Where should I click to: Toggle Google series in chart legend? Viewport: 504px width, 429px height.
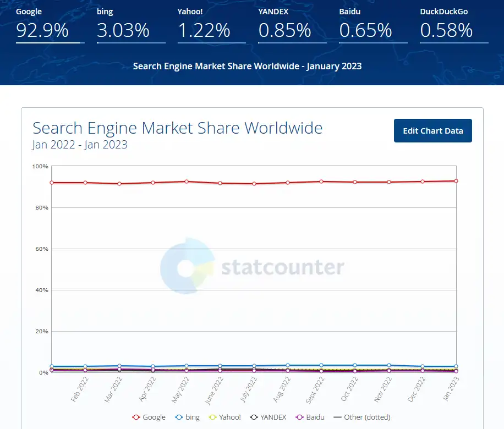149,417
